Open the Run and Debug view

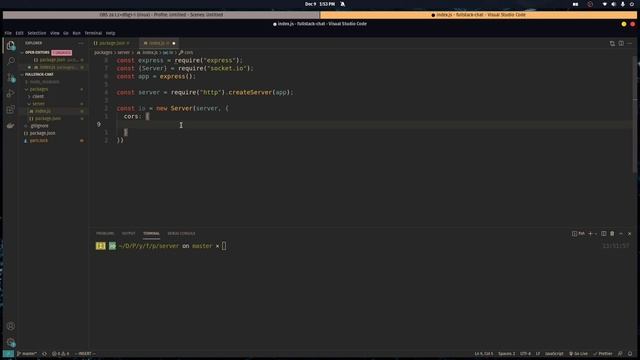[x=11, y=93]
